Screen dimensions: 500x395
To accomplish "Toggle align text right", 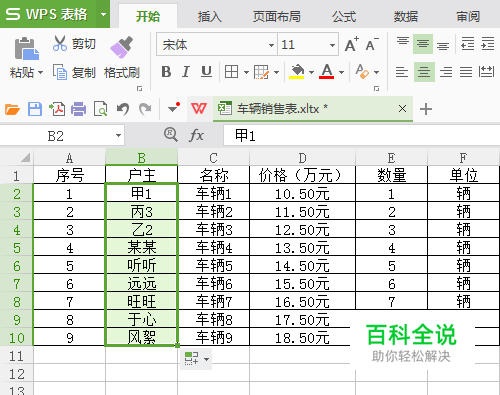I will pos(446,72).
